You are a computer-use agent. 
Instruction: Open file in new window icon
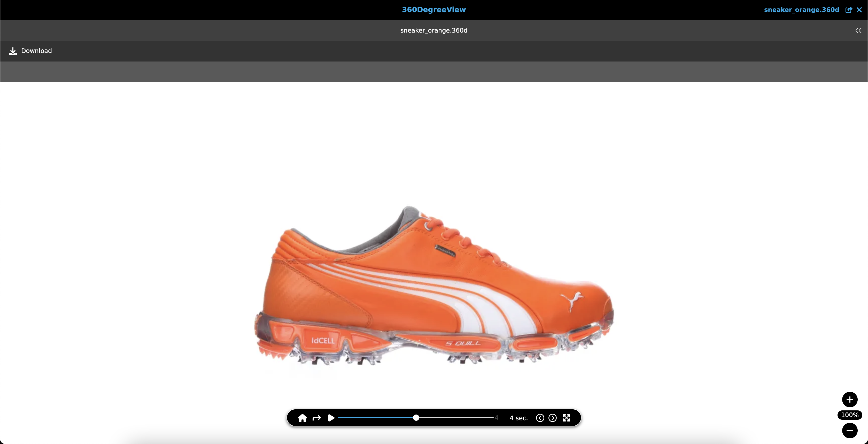tap(848, 10)
